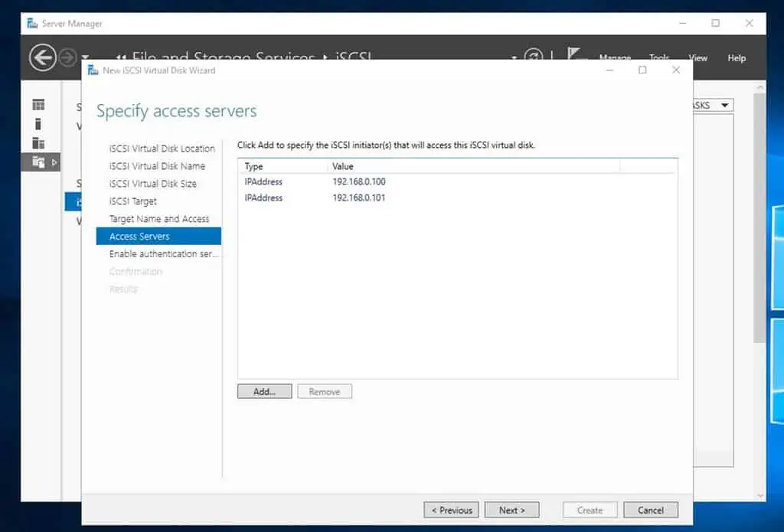The height and width of the screenshot is (532, 784).
Task: Click the notifications flag icon
Action: coord(574,54)
